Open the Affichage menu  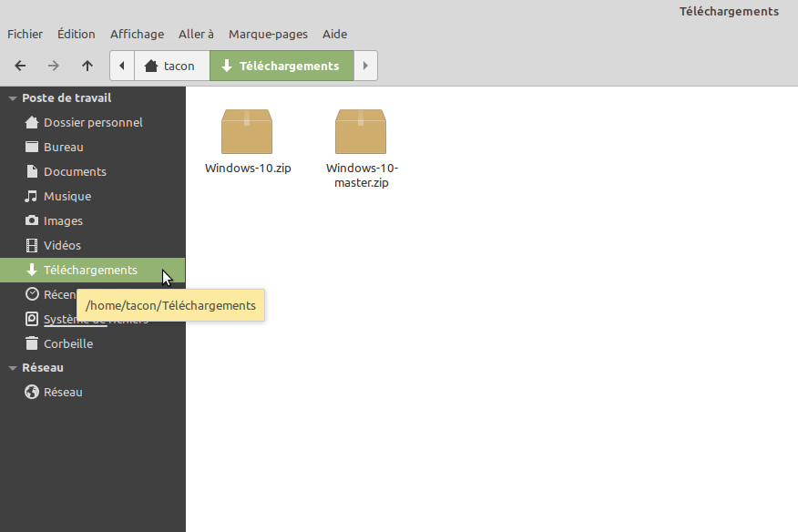(x=137, y=35)
